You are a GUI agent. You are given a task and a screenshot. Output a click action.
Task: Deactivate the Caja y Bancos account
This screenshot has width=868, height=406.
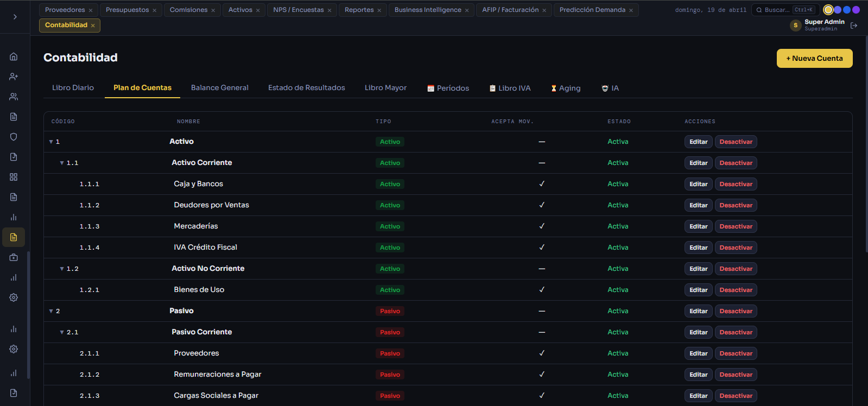click(x=736, y=184)
